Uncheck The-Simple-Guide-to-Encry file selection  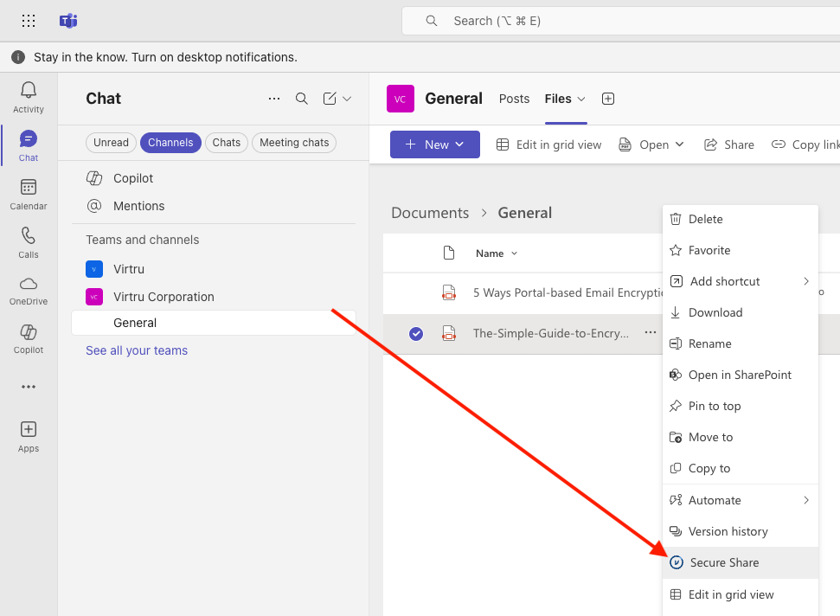pyautogui.click(x=416, y=334)
